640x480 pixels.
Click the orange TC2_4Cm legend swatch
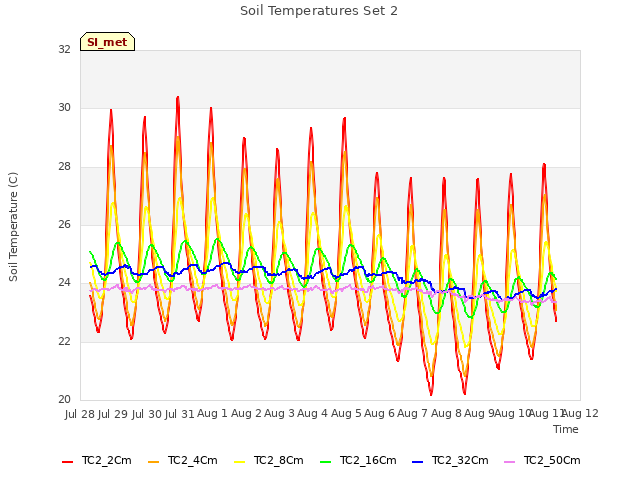(x=153, y=462)
